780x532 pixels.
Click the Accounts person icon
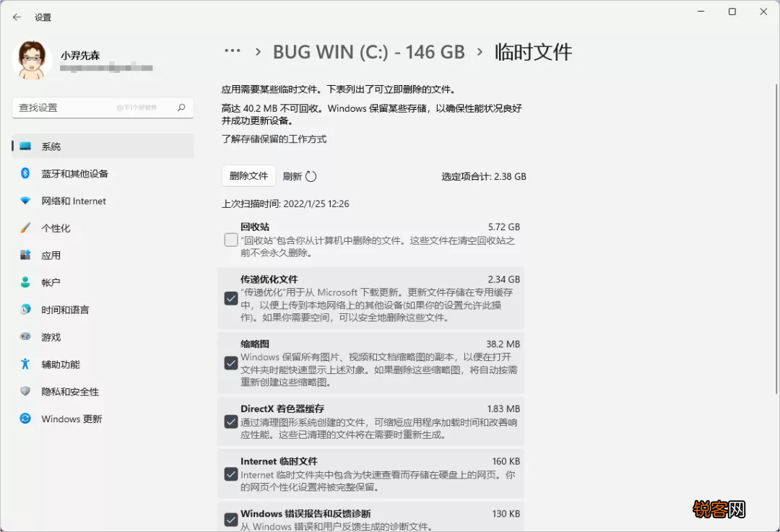tap(25, 282)
